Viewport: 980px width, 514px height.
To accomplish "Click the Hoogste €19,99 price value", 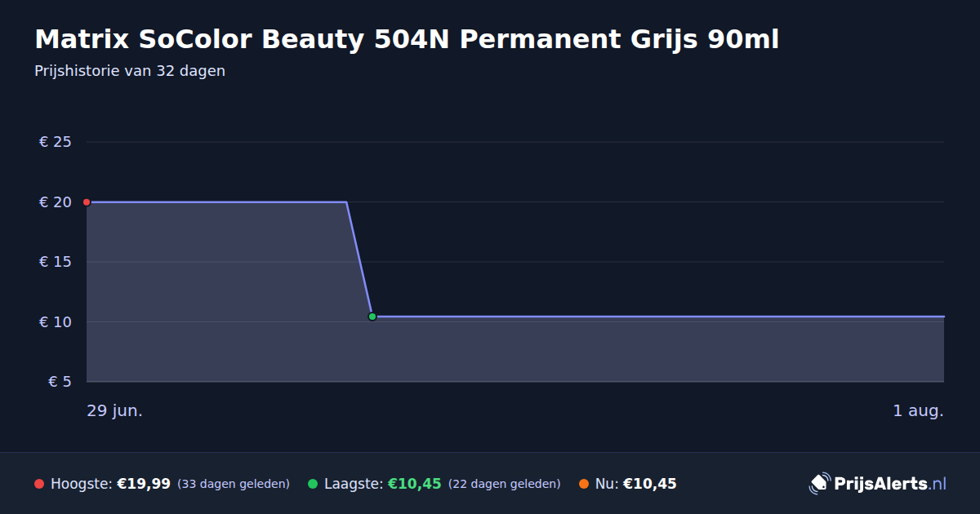I will click(144, 484).
